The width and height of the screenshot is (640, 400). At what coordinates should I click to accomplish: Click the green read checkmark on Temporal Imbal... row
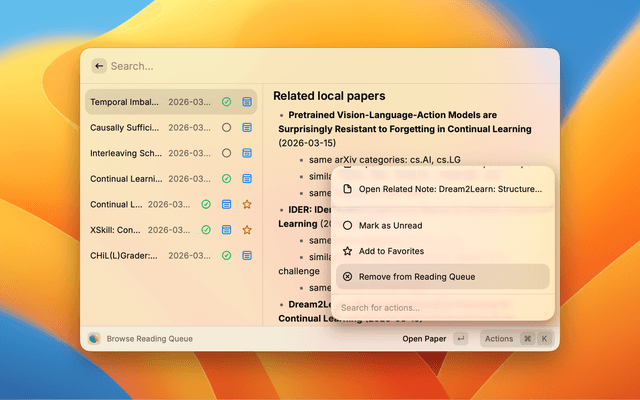coord(227,102)
